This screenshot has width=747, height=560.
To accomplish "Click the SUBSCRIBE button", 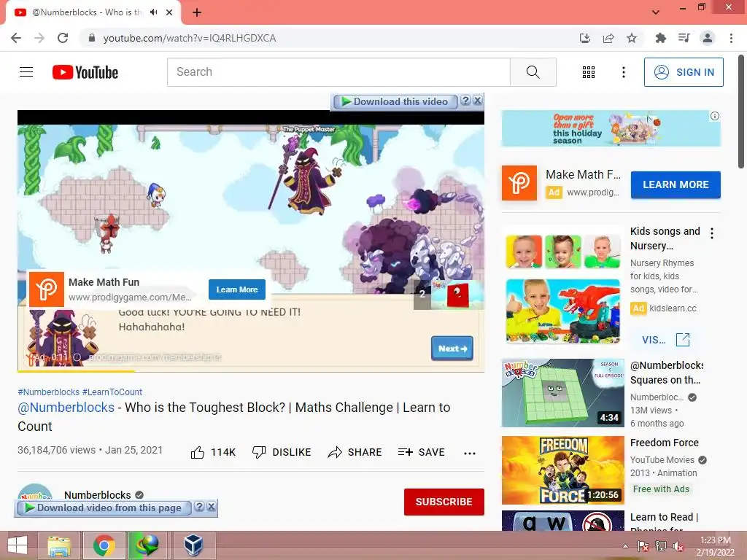I will pyautogui.click(x=444, y=502).
